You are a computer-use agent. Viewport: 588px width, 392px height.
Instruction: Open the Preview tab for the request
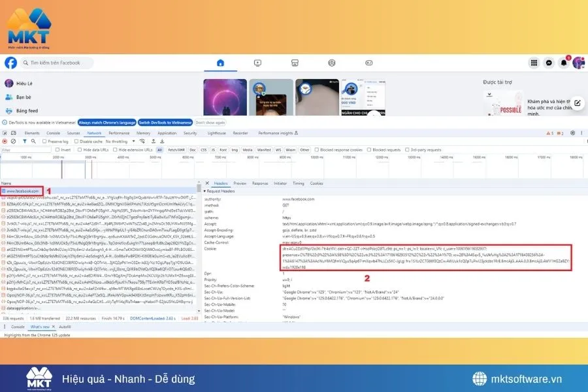240,184
